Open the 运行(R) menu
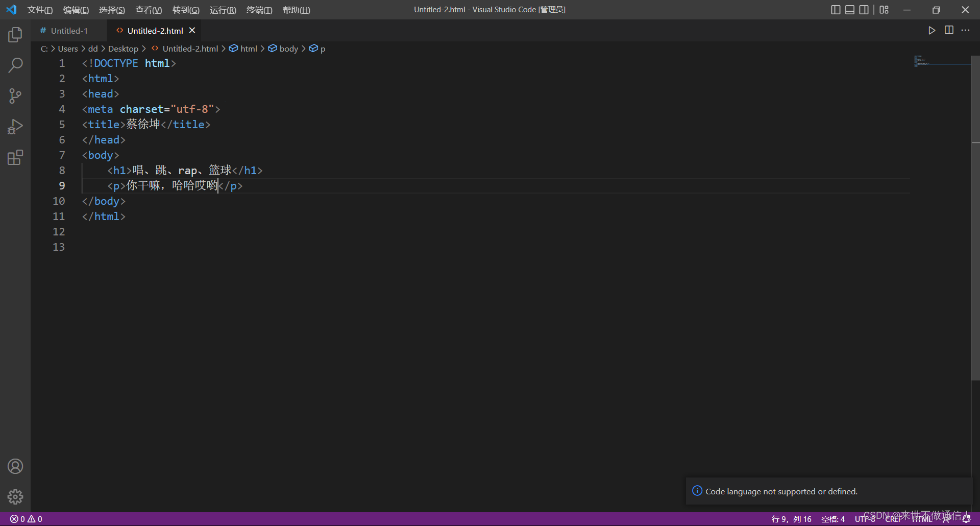This screenshot has width=980, height=526. (x=223, y=10)
